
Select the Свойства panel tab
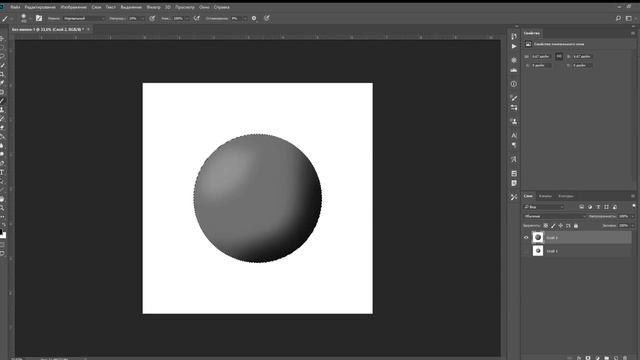tap(532, 33)
